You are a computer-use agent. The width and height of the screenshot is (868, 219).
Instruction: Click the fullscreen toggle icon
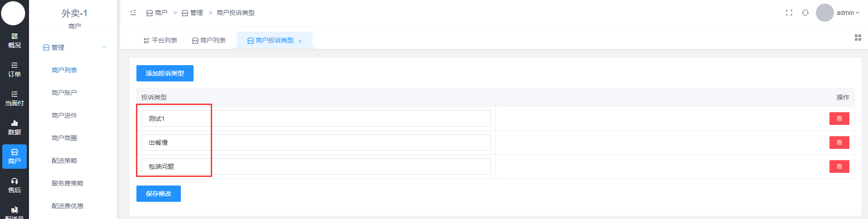click(x=789, y=13)
